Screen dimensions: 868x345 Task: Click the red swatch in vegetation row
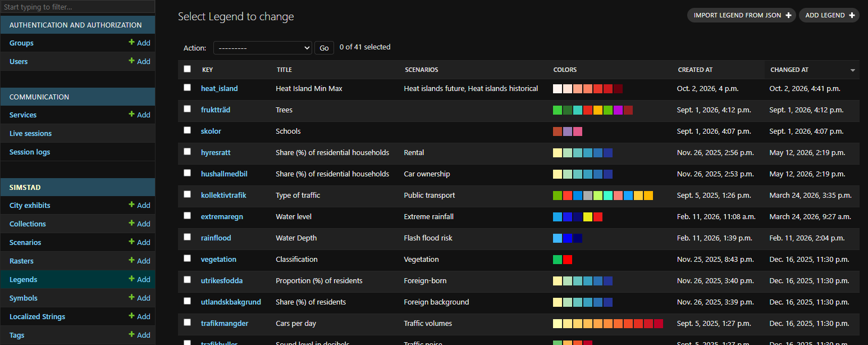[x=568, y=260]
